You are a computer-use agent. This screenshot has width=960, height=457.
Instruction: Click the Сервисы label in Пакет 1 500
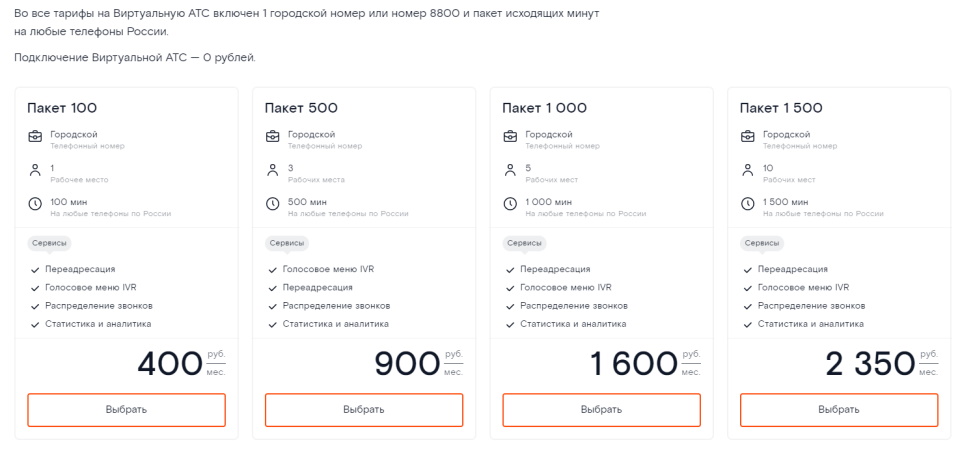point(761,243)
